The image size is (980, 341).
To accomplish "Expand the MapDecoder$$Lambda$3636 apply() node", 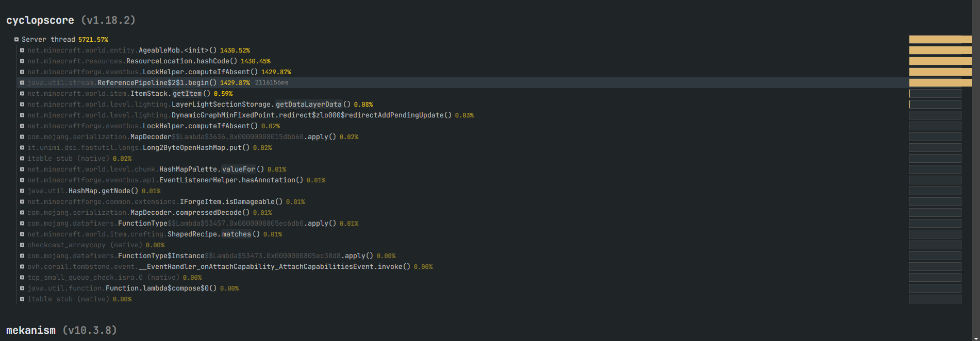I will [x=22, y=137].
